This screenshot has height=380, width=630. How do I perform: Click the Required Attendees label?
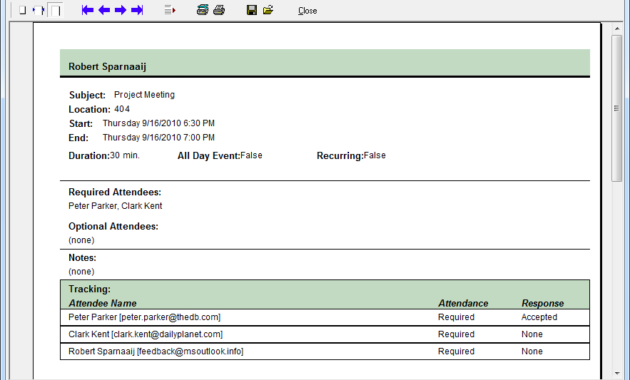[x=115, y=192]
